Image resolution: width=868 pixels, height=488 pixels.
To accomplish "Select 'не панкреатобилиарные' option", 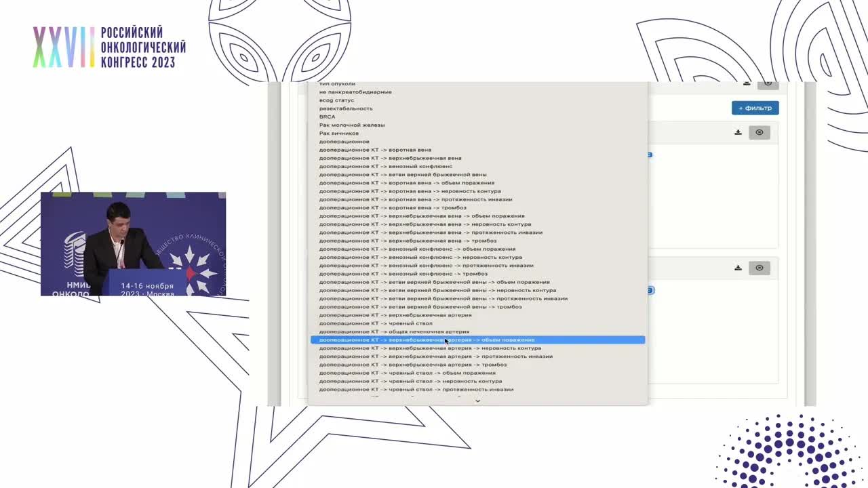I will coord(355,92).
